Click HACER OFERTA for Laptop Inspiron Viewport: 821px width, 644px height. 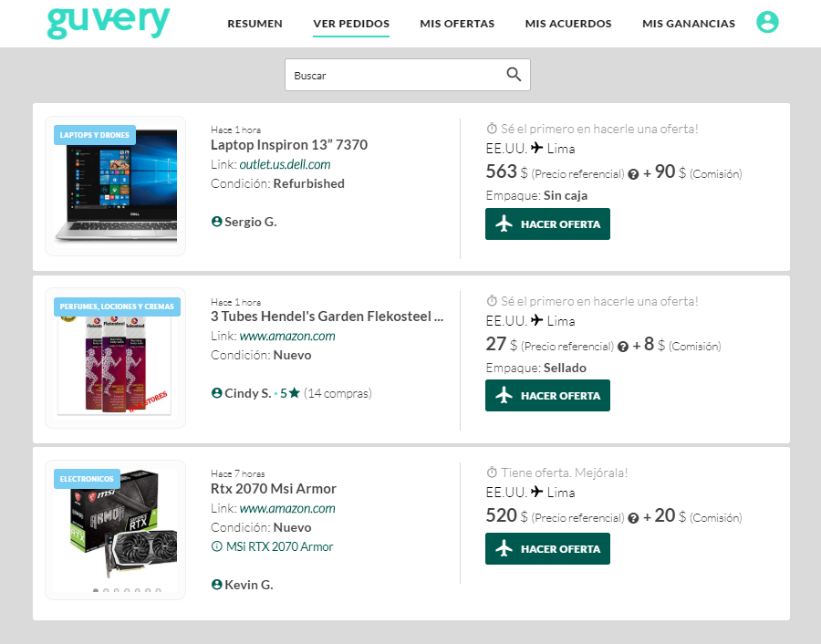[x=547, y=224]
